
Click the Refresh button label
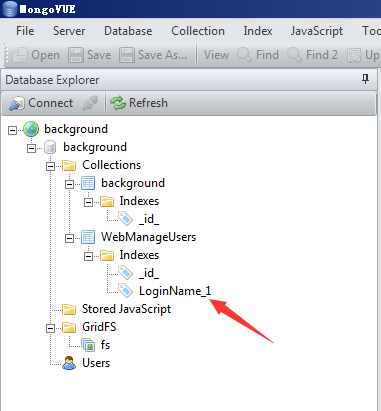click(148, 103)
